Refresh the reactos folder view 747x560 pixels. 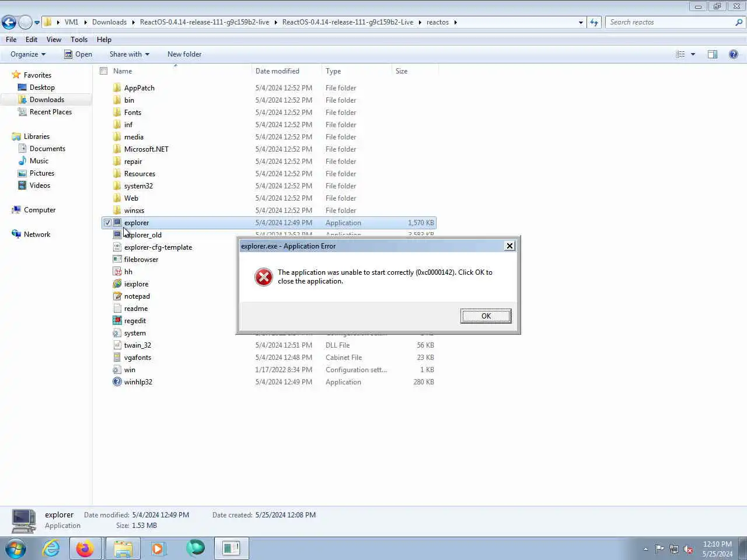[x=594, y=22]
